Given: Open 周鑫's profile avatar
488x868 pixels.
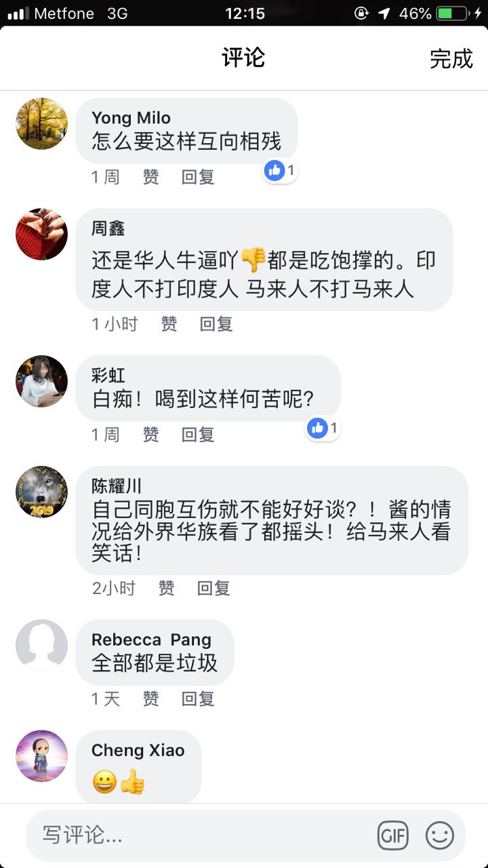Looking at the screenshot, I should coord(42,234).
